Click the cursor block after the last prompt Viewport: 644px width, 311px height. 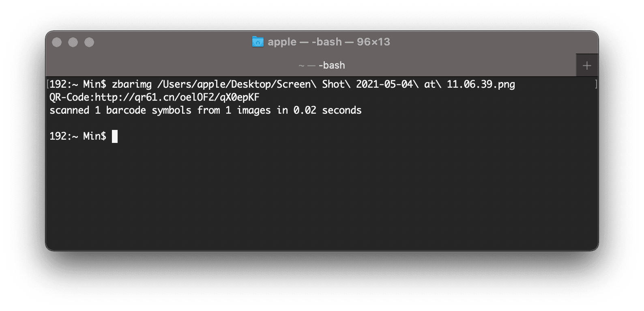click(115, 136)
